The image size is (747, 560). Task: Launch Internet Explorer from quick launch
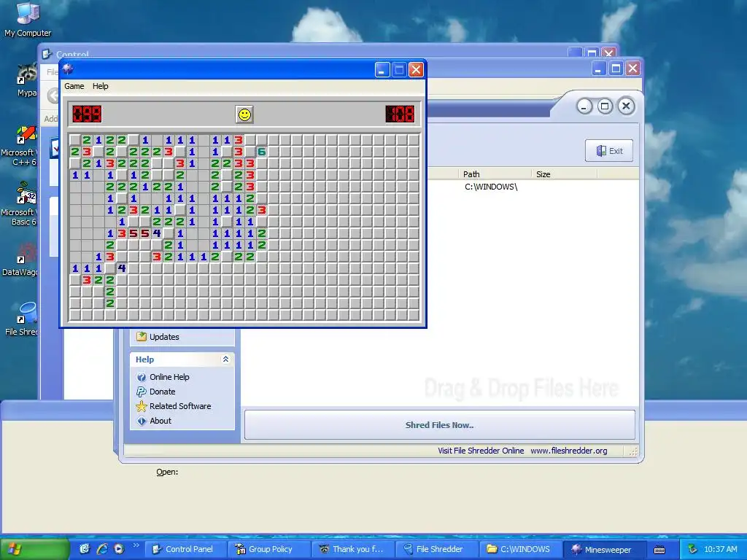coord(102,549)
